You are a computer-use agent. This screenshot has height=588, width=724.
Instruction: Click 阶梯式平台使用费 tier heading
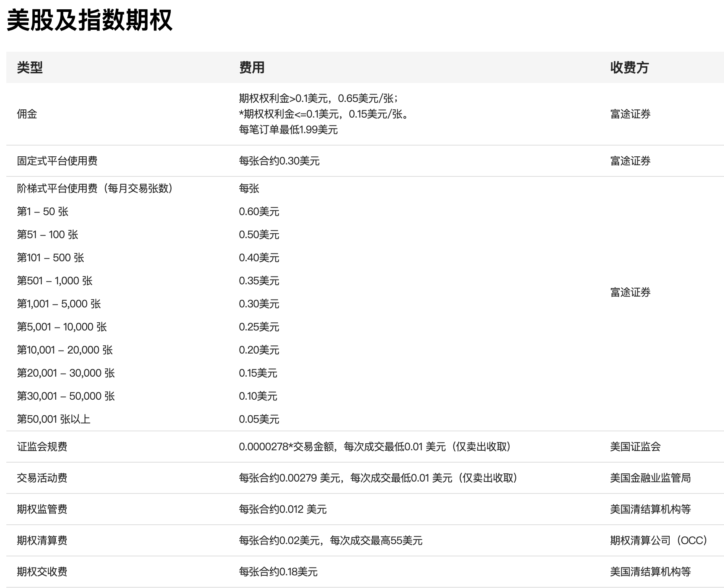coord(95,188)
